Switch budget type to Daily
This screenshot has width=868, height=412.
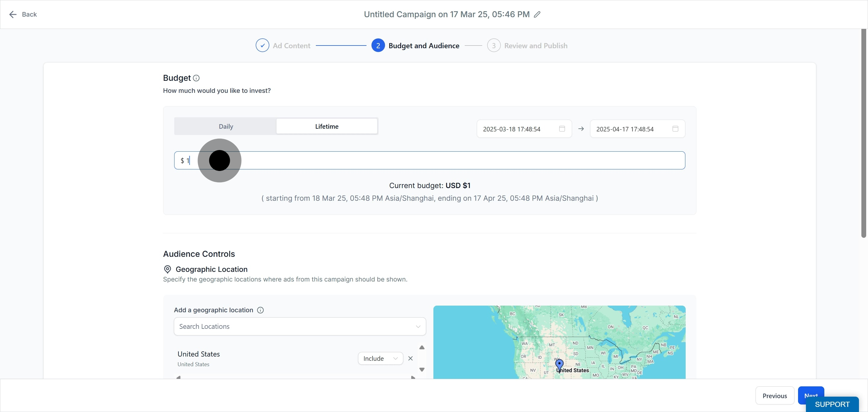(226, 126)
